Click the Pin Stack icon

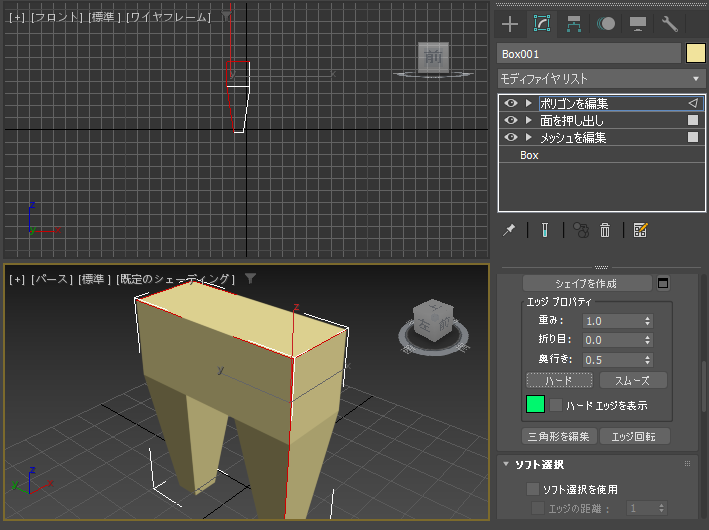tap(509, 230)
